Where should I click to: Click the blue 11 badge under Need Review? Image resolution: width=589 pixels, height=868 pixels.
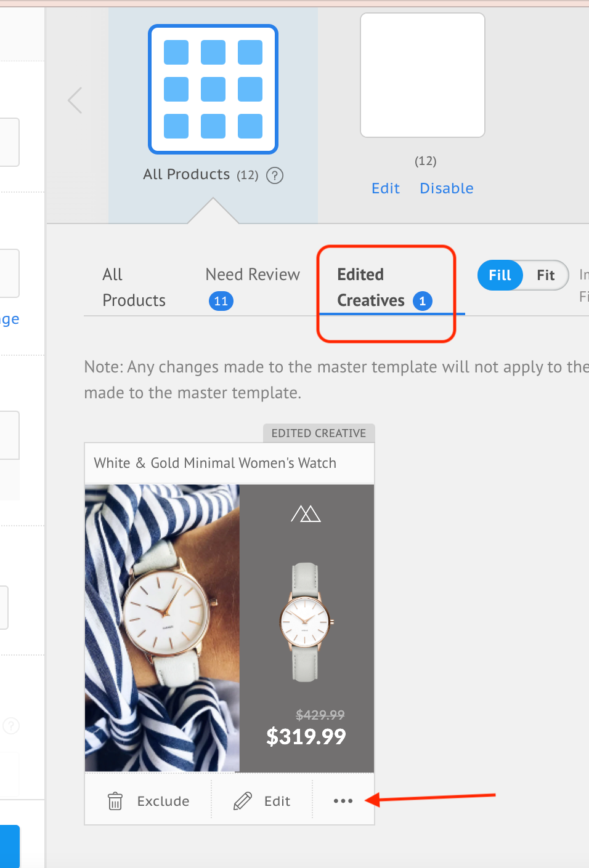point(221,301)
